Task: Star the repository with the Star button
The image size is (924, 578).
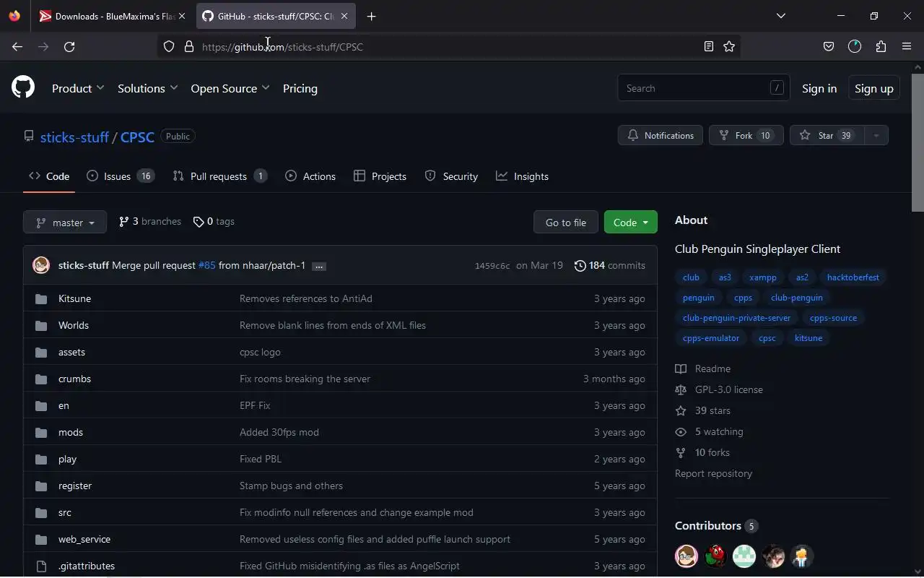Action: tap(827, 135)
